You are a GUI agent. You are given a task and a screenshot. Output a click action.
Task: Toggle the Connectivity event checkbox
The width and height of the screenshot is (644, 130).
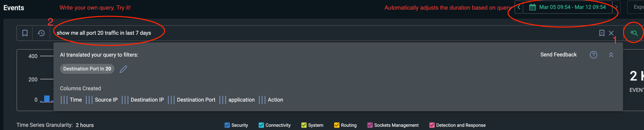[x=261, y=125]
